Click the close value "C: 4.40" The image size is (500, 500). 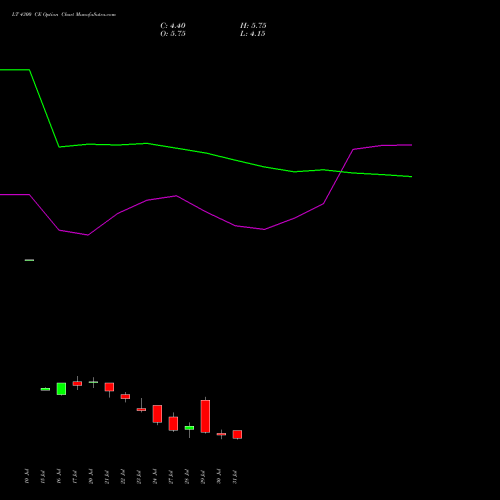tap(173, 26)
